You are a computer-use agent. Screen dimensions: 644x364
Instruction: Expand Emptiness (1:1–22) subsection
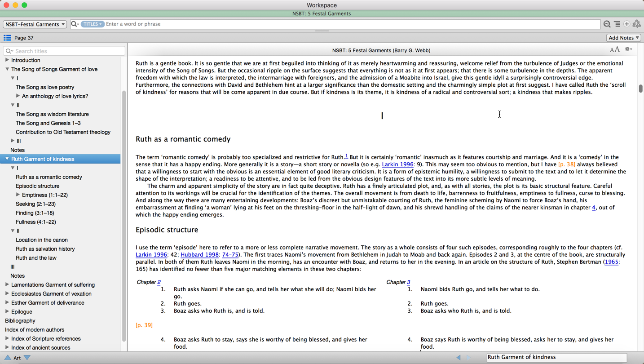point(18,195)
